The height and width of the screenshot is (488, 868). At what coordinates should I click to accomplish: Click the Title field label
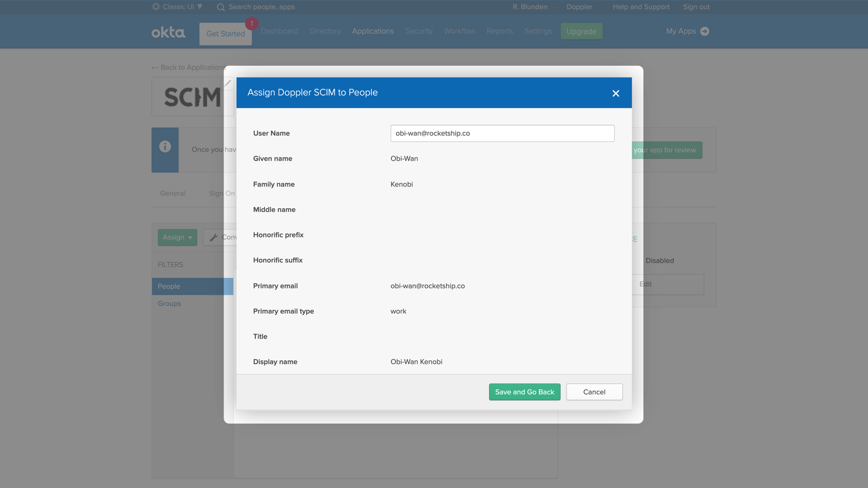click(x=260, y=336)
